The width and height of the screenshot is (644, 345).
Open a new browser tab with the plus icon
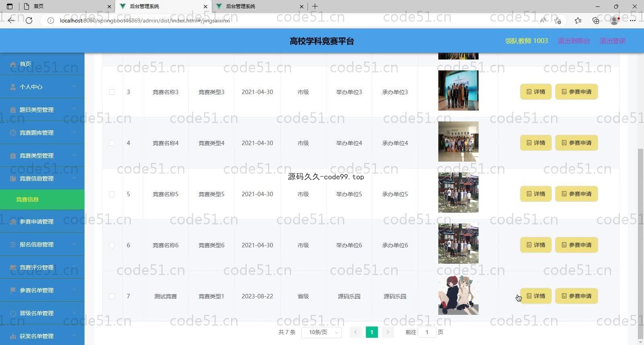pos(315,6)
